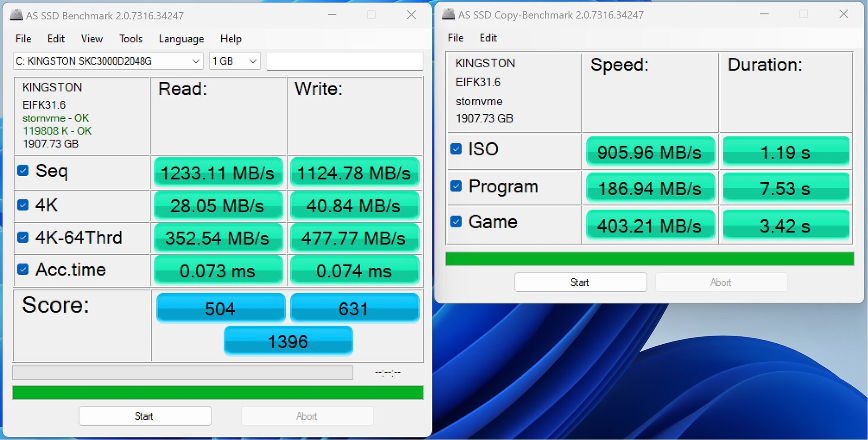The height and width of the screenshot is (440, 868).
Task: Click the green progress bar in AS SSD Benchmark
Action: pyautogui.click(x=218, y=393)
